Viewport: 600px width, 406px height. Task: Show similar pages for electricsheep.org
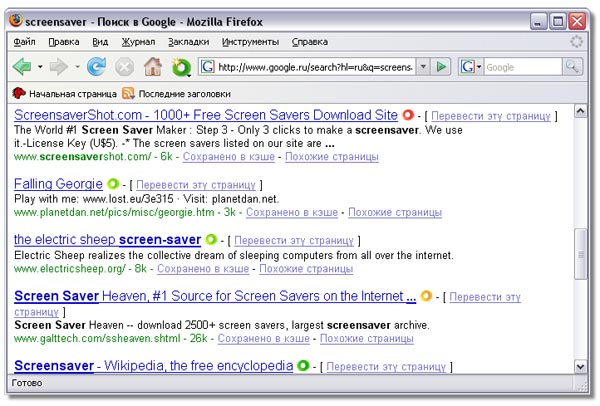pyautogui.click(x=306, y=269)
